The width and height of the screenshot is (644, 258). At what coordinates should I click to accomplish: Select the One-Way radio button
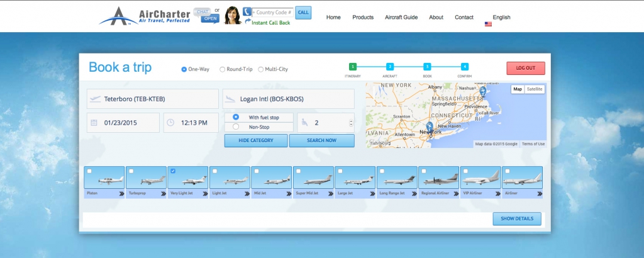tap(184, 69)
